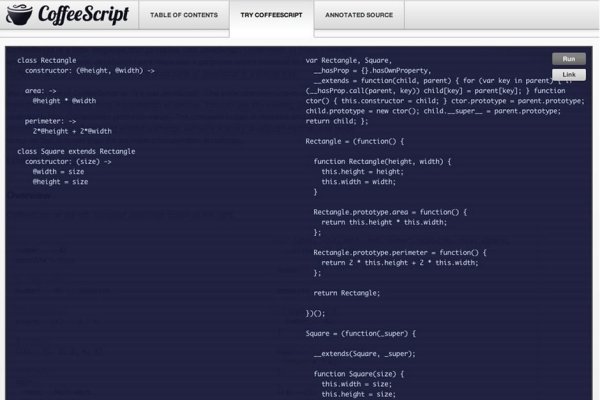The height and width of the screenshot is (400, 600).
Task: Click the '@width = size' line
Action: tap(59, 172)
